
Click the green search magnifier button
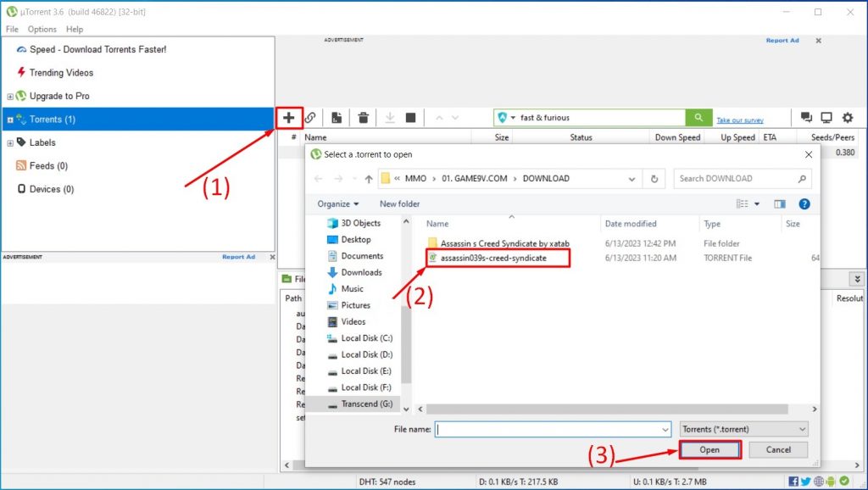[x=698, y=117]
